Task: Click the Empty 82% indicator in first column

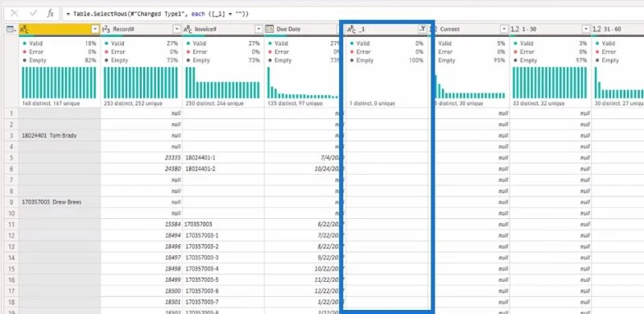Action: (60, 60)
